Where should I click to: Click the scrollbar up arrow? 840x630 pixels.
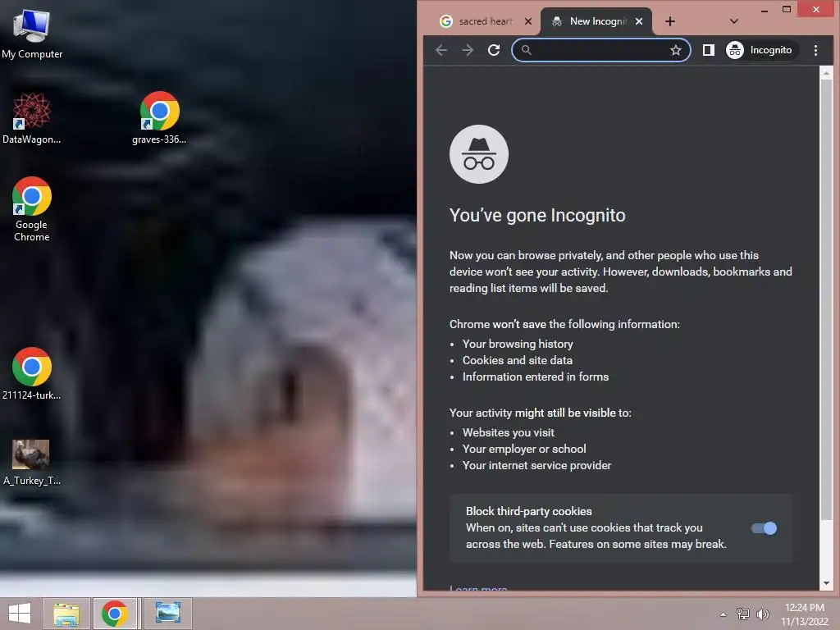pos(825,72)
